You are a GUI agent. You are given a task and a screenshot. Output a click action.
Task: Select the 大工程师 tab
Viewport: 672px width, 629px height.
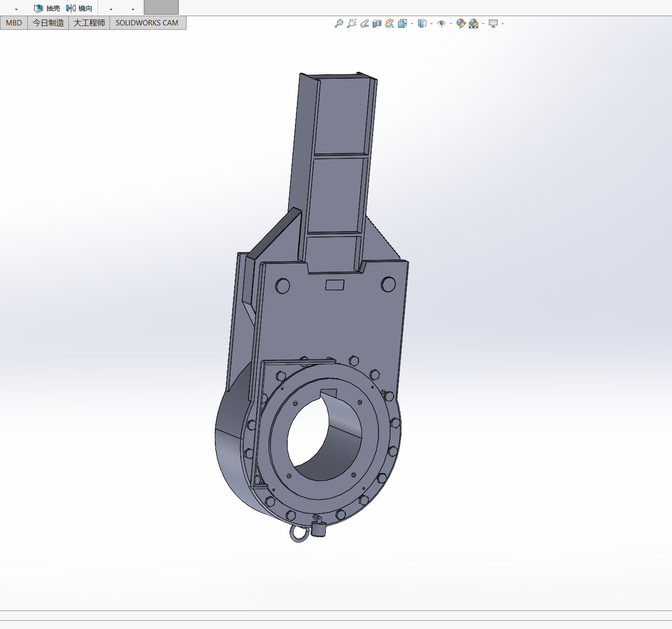point(89,23)
